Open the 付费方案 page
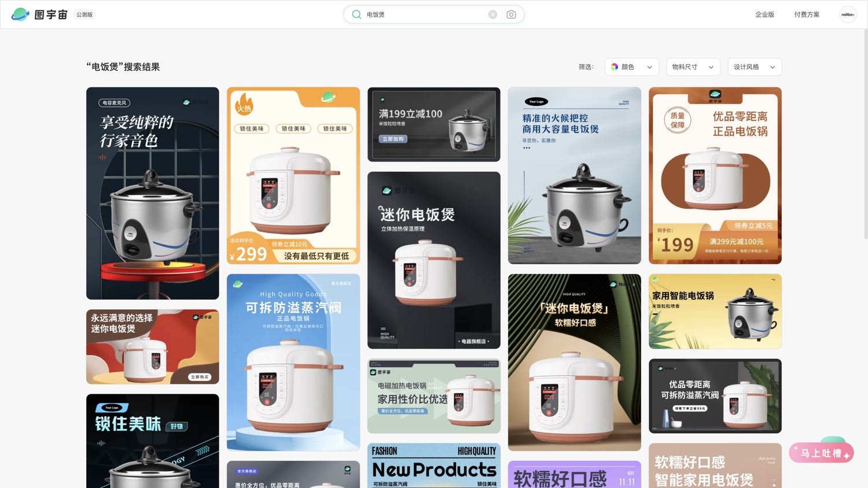The width and height of the screenshot is (868, 488). [807, 14]
